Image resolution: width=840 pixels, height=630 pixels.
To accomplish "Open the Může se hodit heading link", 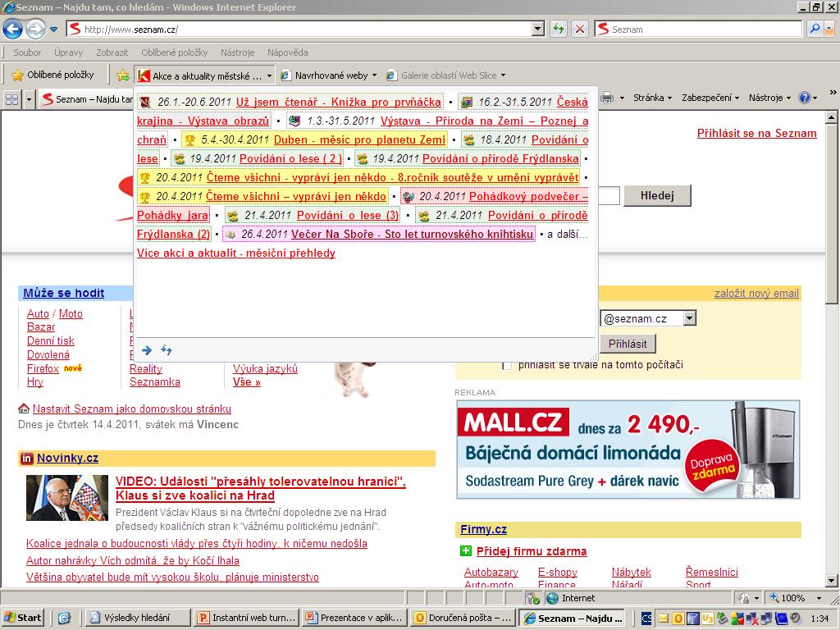I will pyautogui.click(x=64, y=293).
